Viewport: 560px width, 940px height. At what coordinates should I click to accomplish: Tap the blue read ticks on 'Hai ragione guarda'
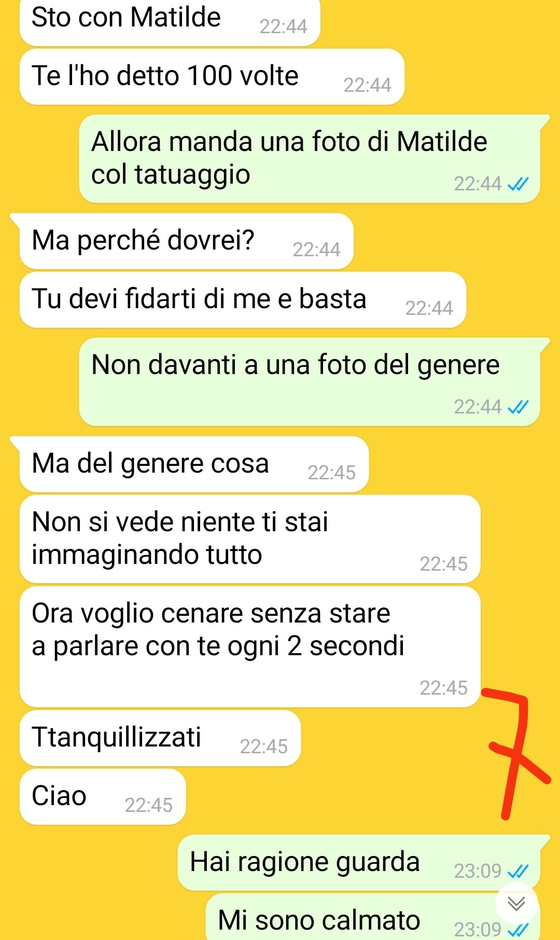tap(518, 871)
